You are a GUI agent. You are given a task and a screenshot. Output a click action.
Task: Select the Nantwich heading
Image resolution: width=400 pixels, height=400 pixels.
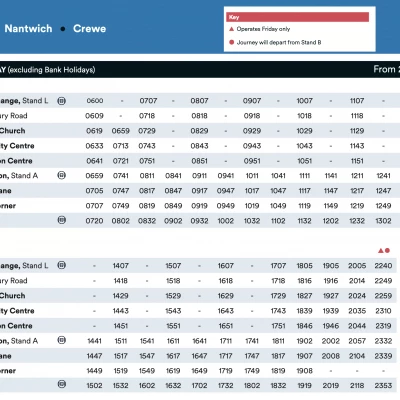pyautogui.click(x=28, y=29)
